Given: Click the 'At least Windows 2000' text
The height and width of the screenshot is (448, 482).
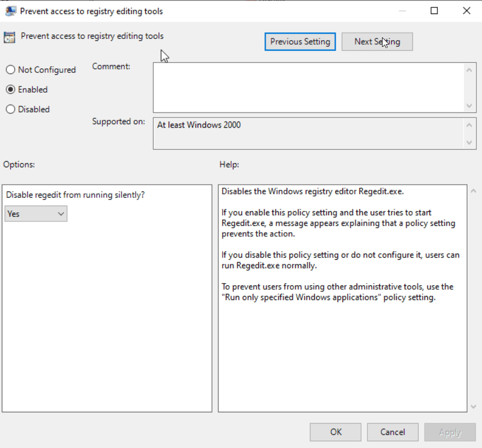Looking at the screenshot, I should tap(199, 125).
